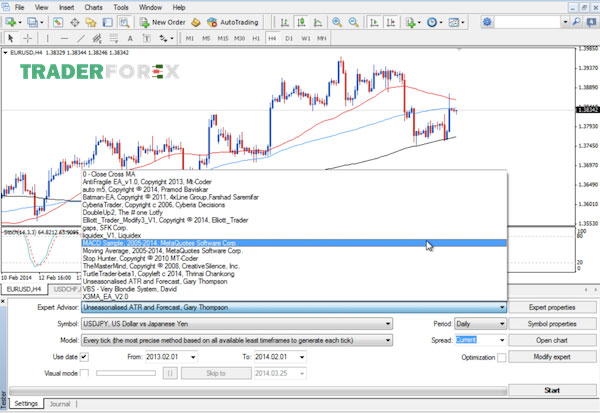
Task: Open the search box dropdown arrow
Action: [565, 22]
